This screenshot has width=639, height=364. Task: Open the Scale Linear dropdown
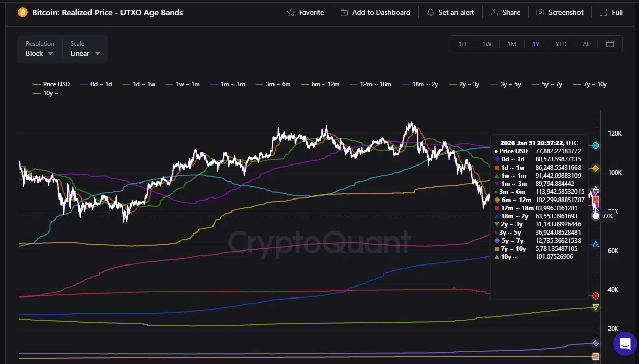coord(85,53)
